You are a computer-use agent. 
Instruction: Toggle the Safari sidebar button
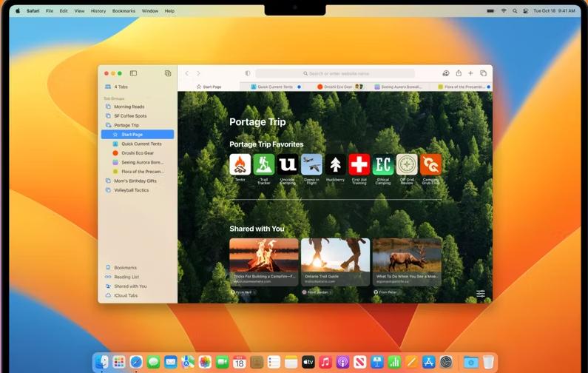(133, 73)
